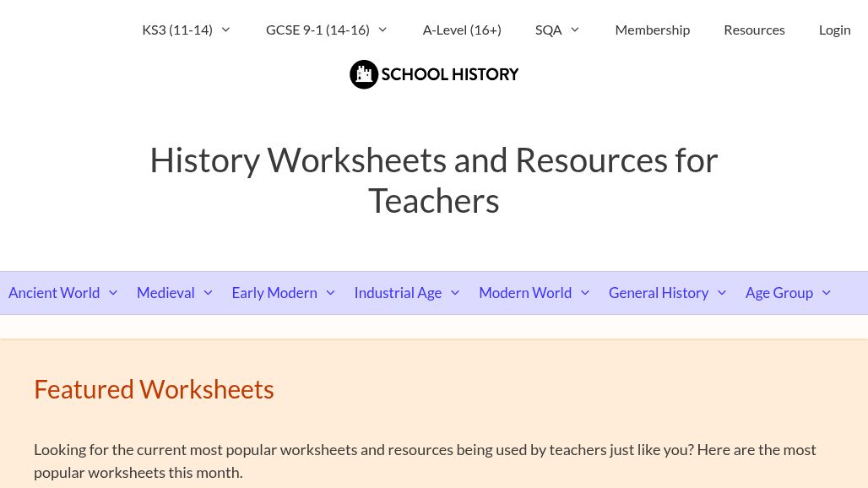Screen dimensions: 868x488
Task: Expand the Ancient World submenu arrow
Action: [112, 292]
